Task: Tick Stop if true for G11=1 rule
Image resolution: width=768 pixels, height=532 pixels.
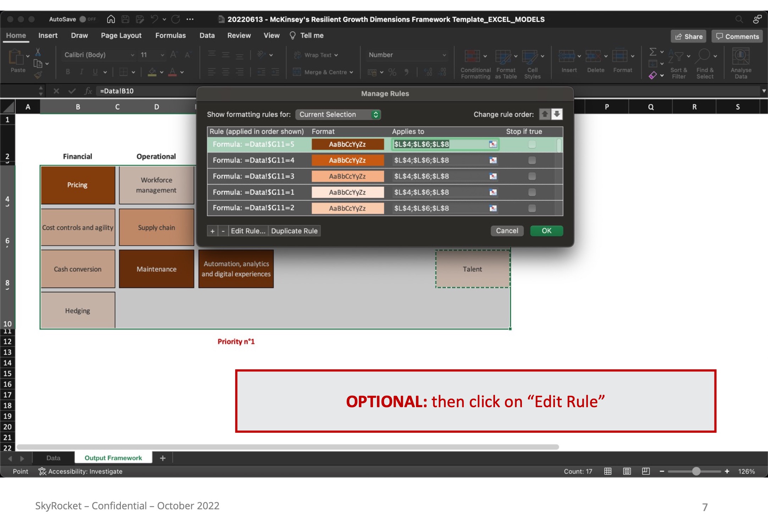Action: 532,192
